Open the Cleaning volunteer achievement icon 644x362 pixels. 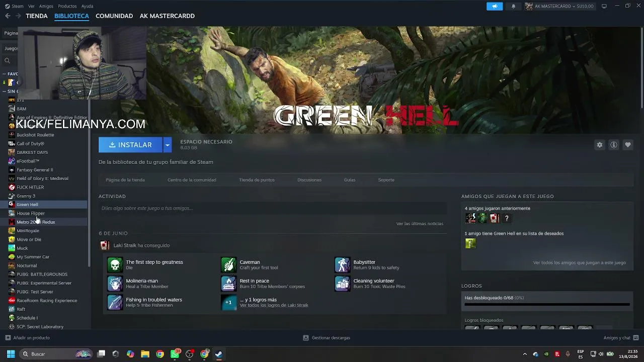click(x=342, y=284)
